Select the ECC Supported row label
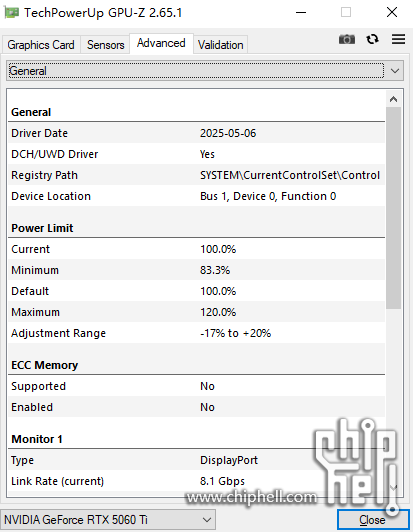This screenshot has width=413, height=532. (38, 386)
